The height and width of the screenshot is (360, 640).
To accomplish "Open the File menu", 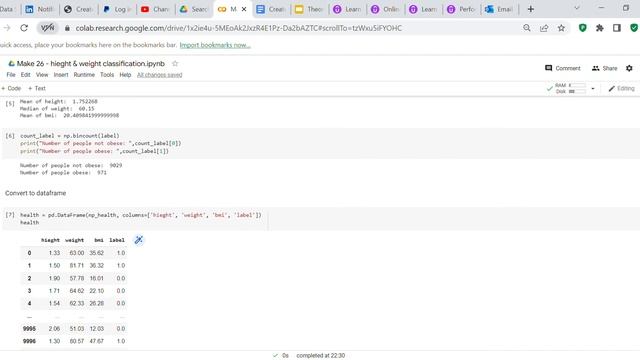I will click(11, 75).
